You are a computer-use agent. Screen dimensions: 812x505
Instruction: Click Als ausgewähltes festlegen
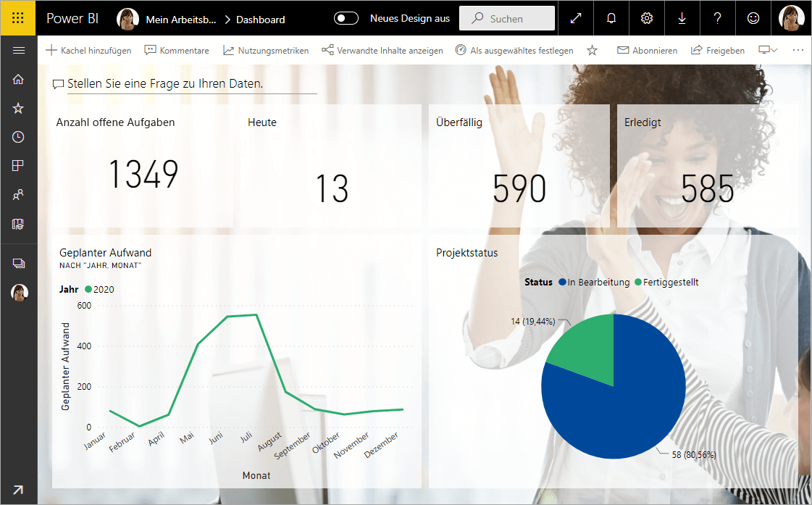514,50
